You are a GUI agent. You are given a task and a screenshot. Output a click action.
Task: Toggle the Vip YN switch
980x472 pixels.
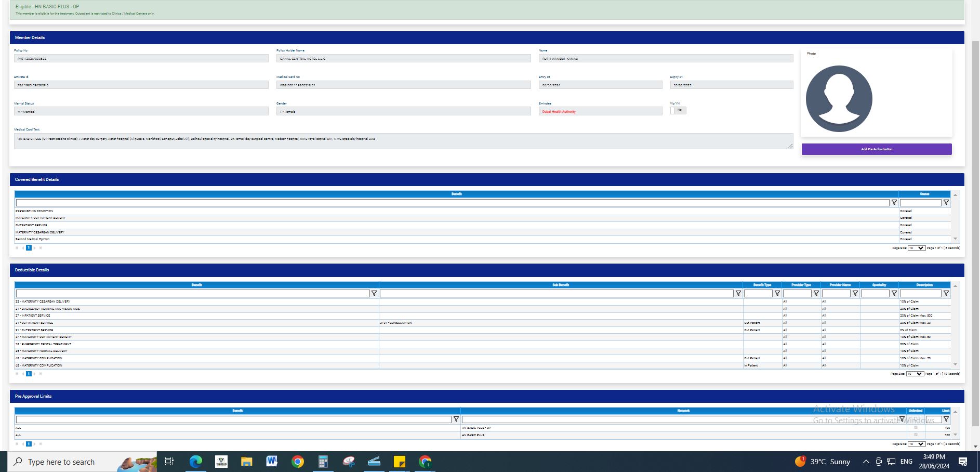pos(678,110)
